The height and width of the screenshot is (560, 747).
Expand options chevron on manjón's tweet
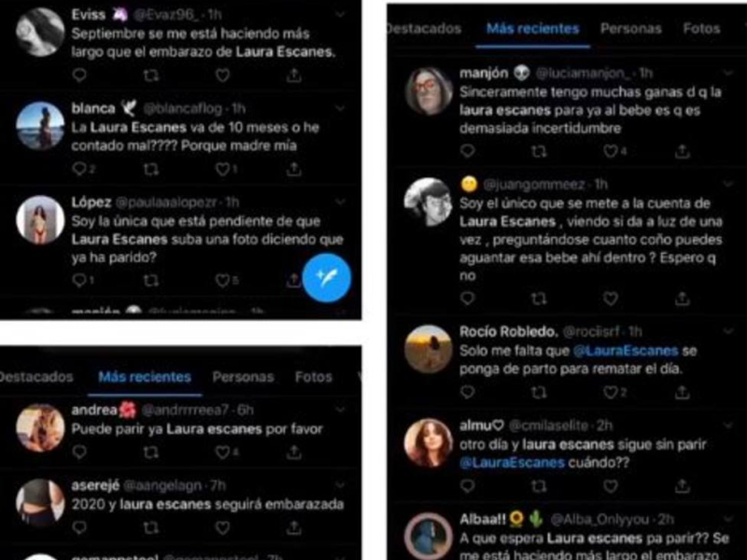[728, 73]
